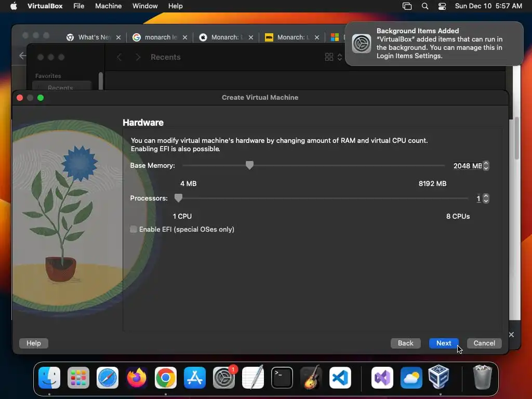Screen dimensions: 532x399
Task: Open Terminal from the Dock
Action: point(282,377)
